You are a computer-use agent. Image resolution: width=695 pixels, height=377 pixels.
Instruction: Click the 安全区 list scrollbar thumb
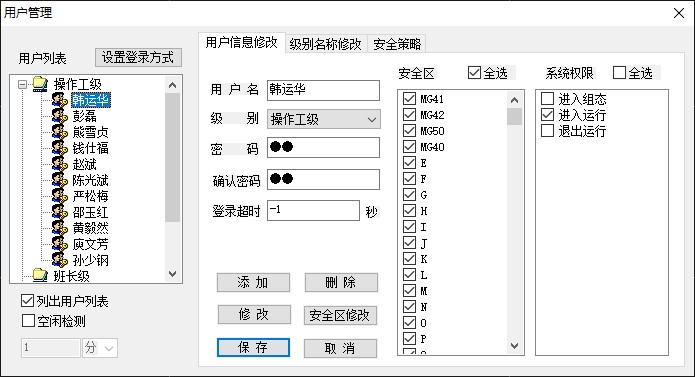(x=514, y=117)
